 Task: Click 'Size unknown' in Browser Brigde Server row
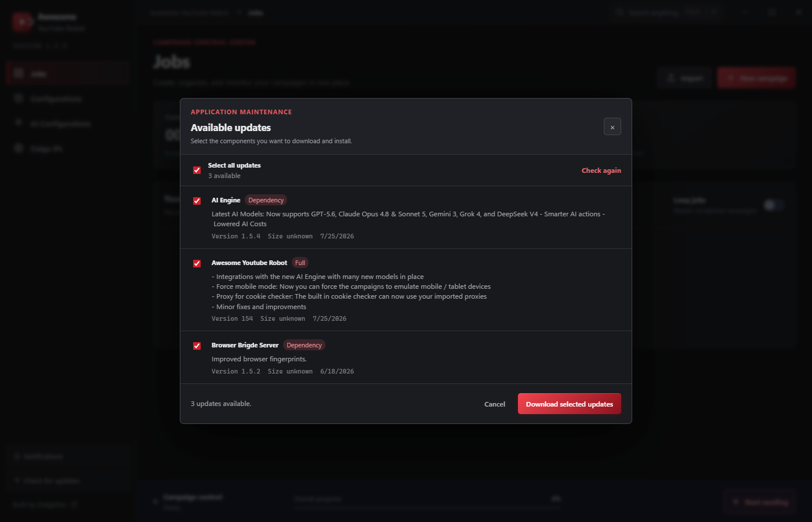point(290,371)
